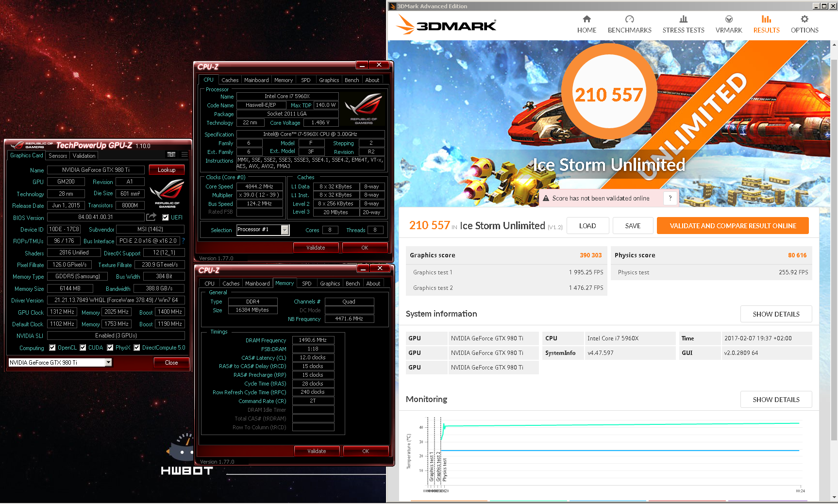Open the VRMARK section

point(729,24)
